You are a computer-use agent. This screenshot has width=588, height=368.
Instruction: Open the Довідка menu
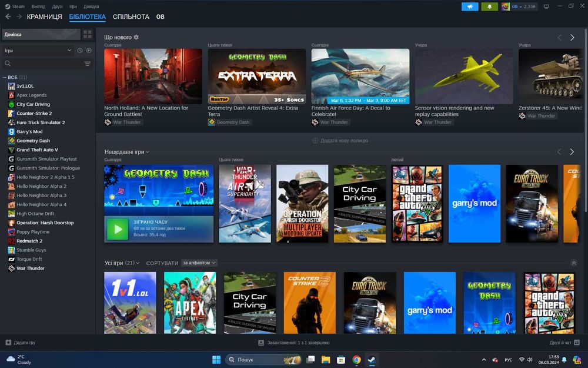91,6
